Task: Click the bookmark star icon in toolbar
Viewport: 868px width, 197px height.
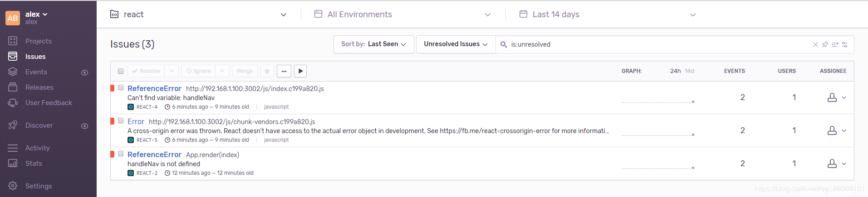Action: click(267, 71)
